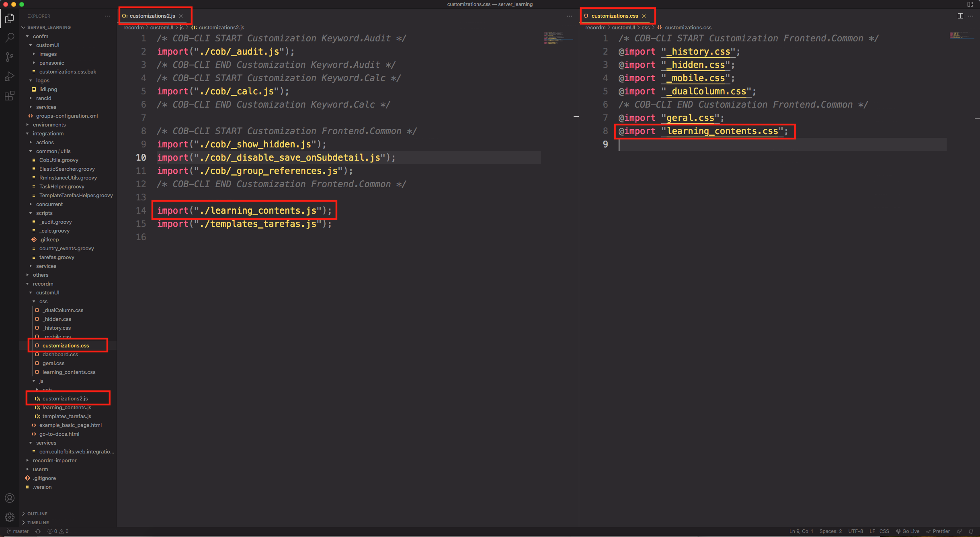Screen dimensions: 980x537
Task: Close the customizations2.js tab
Action: pos(181,16)
